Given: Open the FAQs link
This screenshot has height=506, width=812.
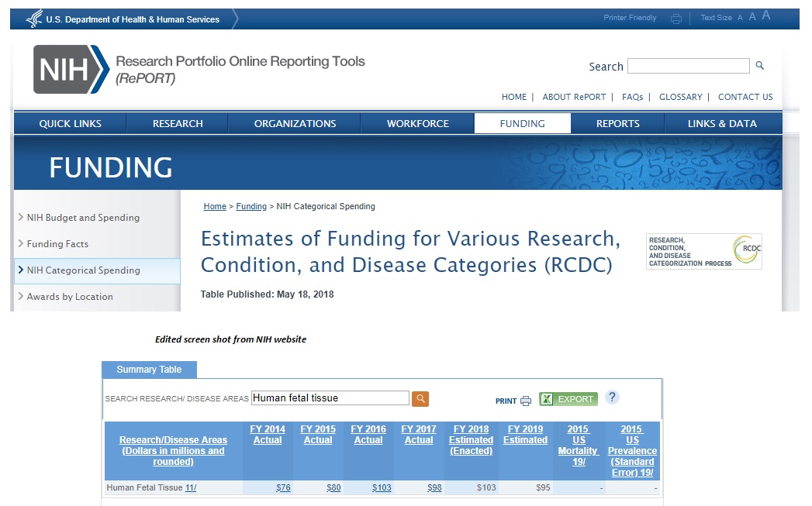Looking at the screenshot, I should [x=632, y=97].
